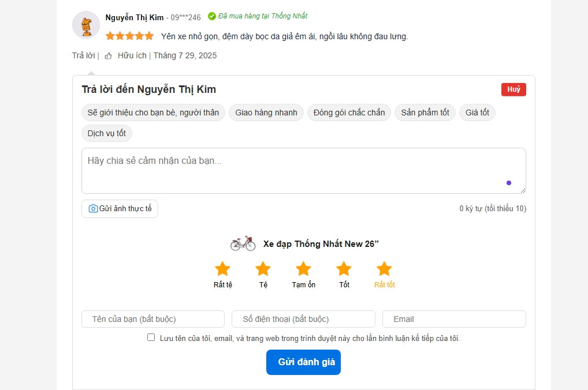
Task: Click the "Hữu ích" helpful link
Action: click(x=133, y=55)
